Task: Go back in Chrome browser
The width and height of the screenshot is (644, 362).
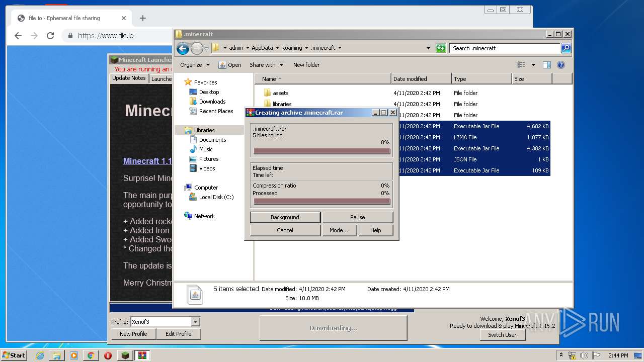Action: [18, 36]
